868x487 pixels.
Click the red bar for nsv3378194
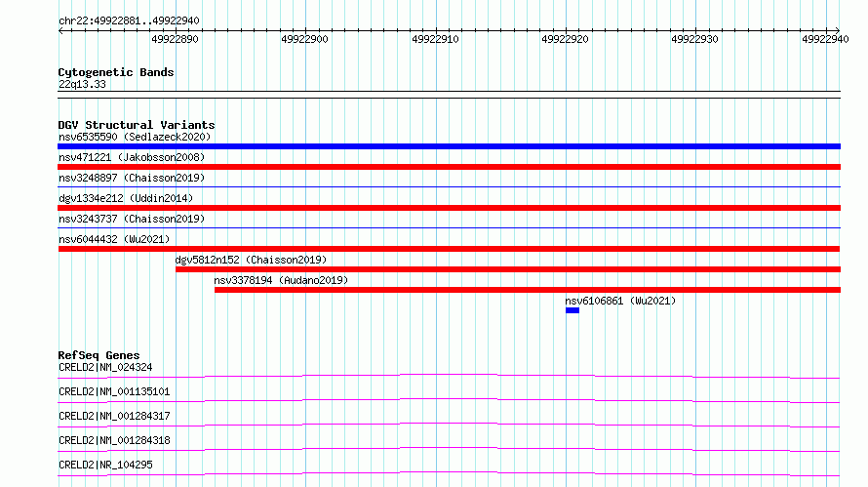pyautogui.click(x=528, y=290)
